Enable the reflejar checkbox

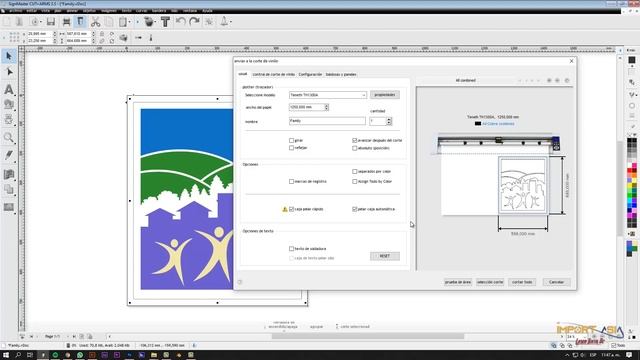[291, 148]
